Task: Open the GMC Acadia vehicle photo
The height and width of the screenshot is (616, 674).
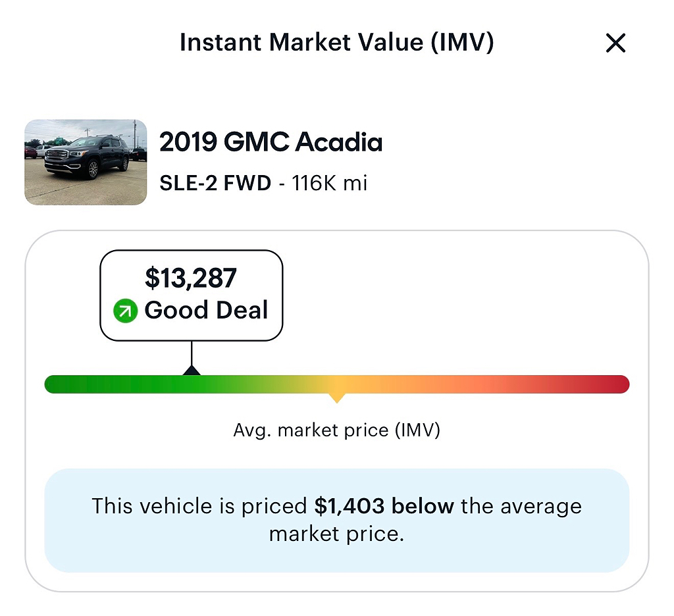Action: point(86,162)
